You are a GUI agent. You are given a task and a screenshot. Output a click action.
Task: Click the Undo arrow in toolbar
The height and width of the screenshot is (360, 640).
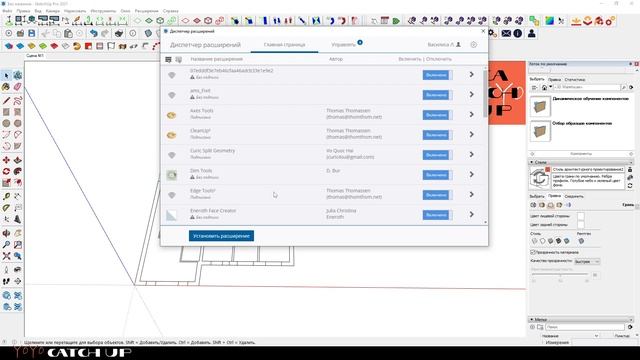click(x=93, y=33)
